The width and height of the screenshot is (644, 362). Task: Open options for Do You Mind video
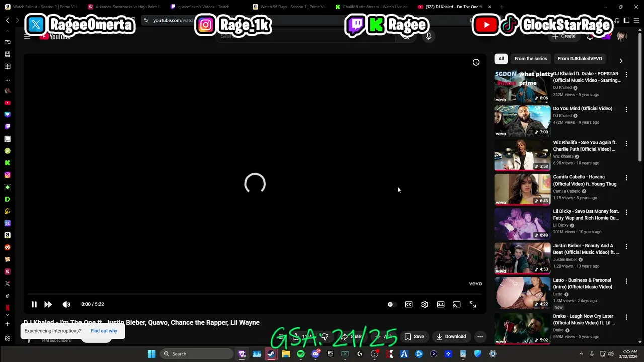tap(626, 109)
